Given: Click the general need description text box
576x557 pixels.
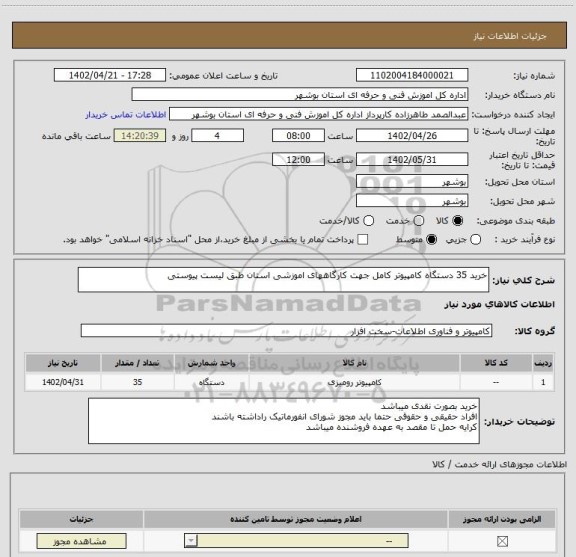Looking at the screenshot, I should pyautogui.click(x=283, y=280).
